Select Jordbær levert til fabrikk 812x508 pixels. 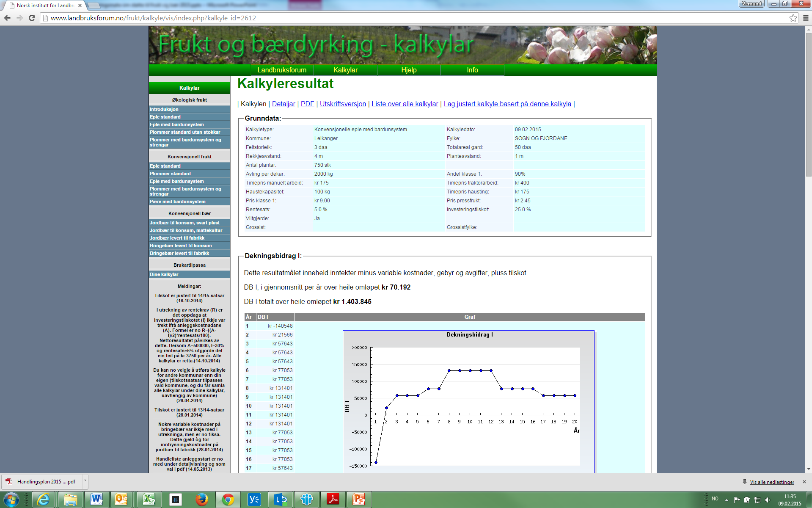(190, 238)
